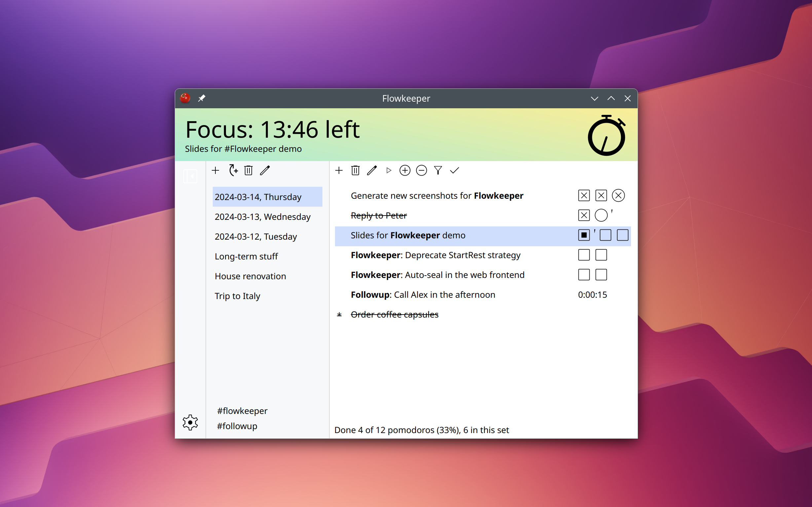
Task: Click the empty circle pomodoro of Reply to Peter
Action: pyautogui.click(x=601, y=215)
